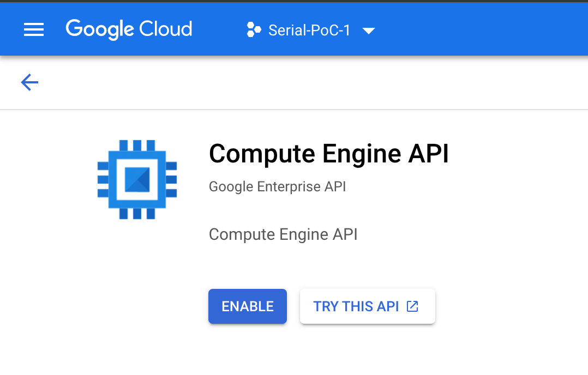
Task: Click the Compute Engine chip logo
Action: click(137, 179)
